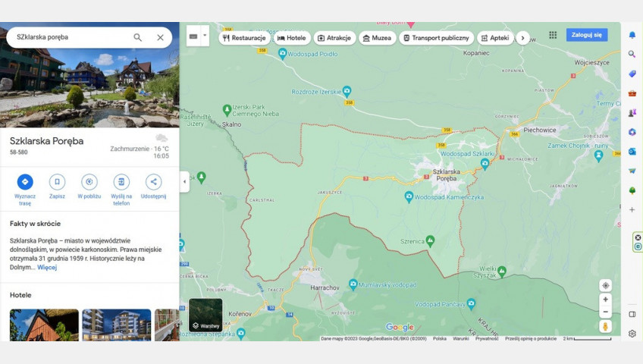Click the show my location button

click(x=605, y=286)
